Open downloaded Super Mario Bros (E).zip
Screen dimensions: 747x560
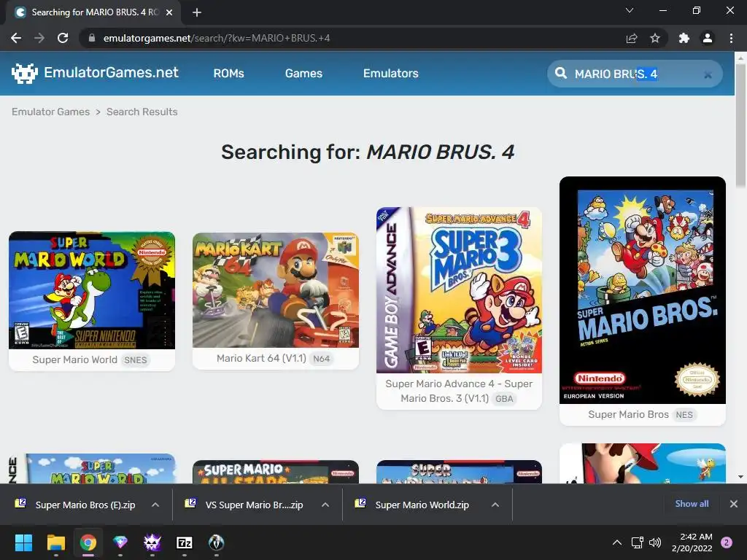tap(85, 505)
